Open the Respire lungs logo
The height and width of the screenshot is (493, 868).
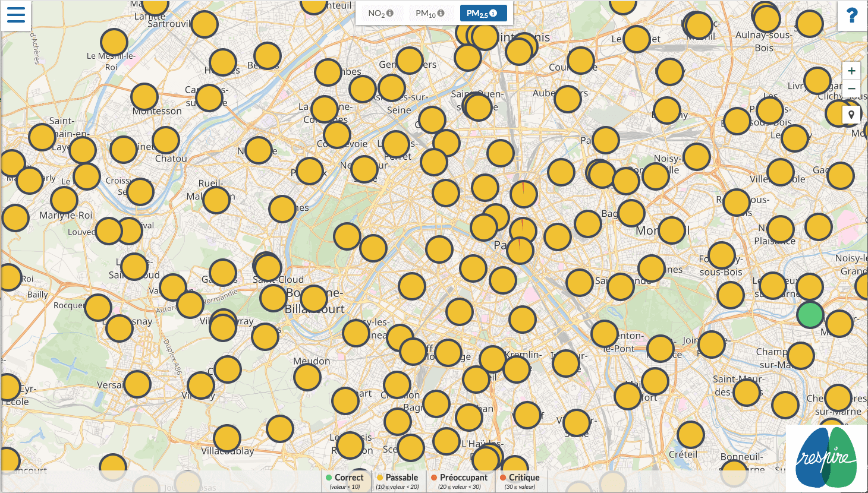pyautogui.click(x=826, y=457)
